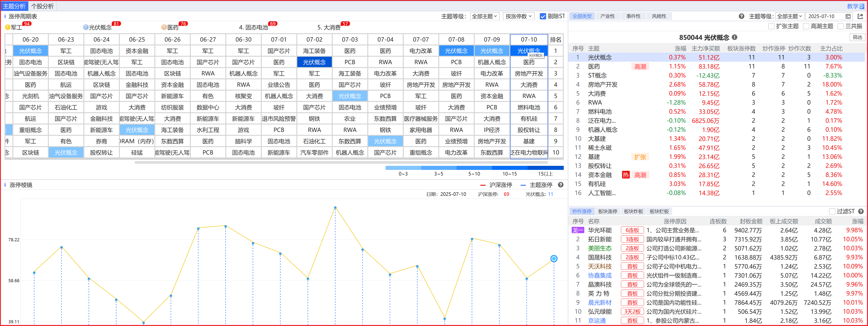Viewport: 868px width, 326px height.
Task: Click the red 94 count badge on 军工
Action: (x=27, y=23)
